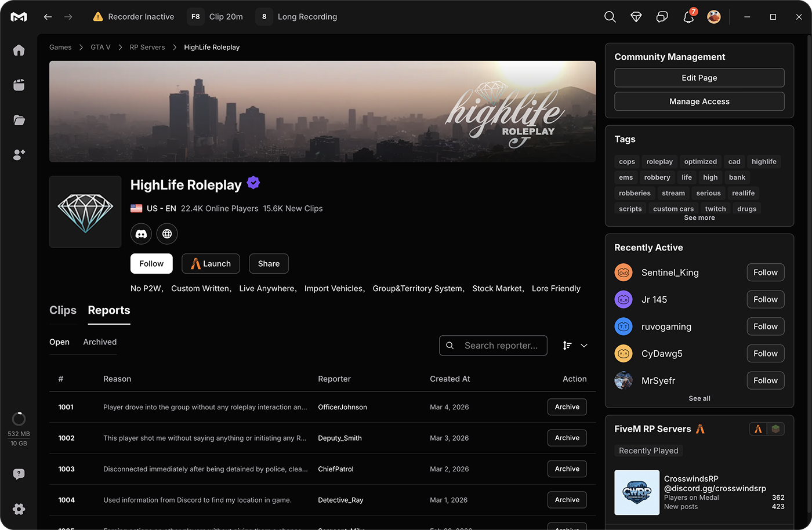Expand Recently Active with See all
Screen dimensions: 812x530
click(x=699, y=398)
